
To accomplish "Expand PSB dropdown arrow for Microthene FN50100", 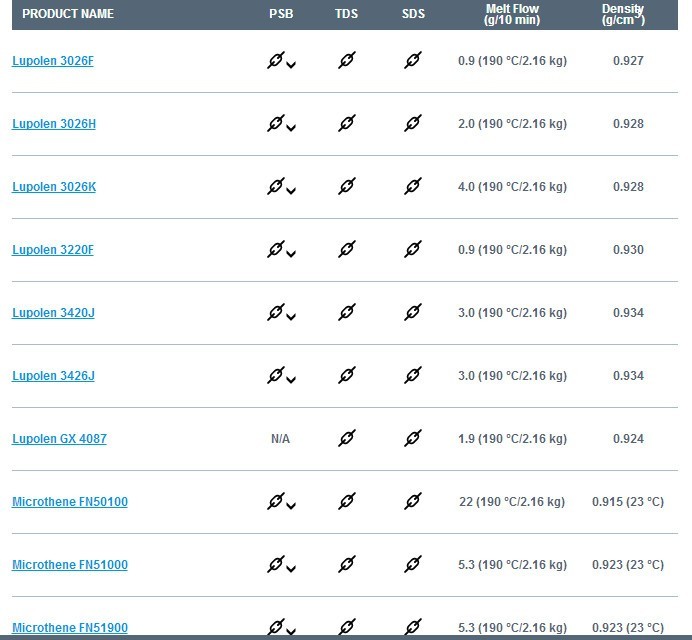I will [x=291, y=505].
